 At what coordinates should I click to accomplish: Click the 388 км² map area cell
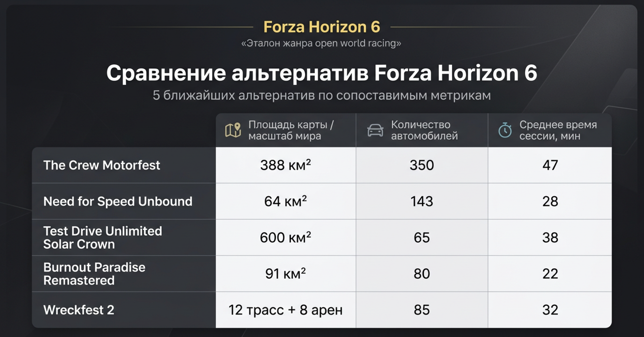(286, 165)
